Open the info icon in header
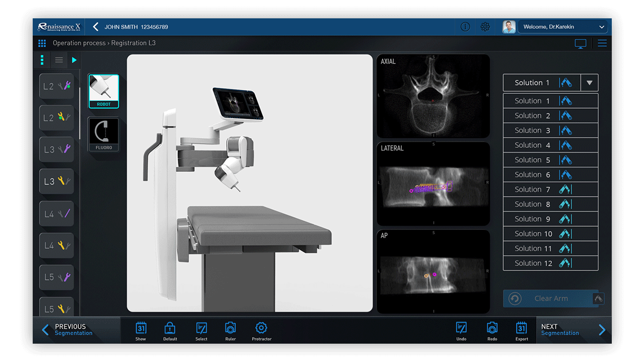The width and height of the screenshot is (644, 362). (x=465, y=27)
